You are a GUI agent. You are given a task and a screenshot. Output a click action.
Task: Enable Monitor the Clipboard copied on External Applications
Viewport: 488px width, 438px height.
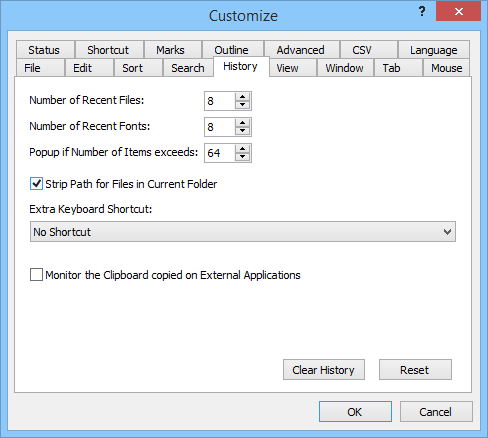(x=36, y=275)
